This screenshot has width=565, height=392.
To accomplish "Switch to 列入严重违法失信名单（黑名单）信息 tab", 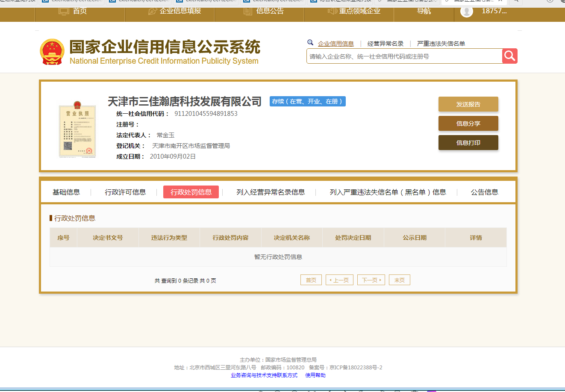I will click(x=388, y=192).
